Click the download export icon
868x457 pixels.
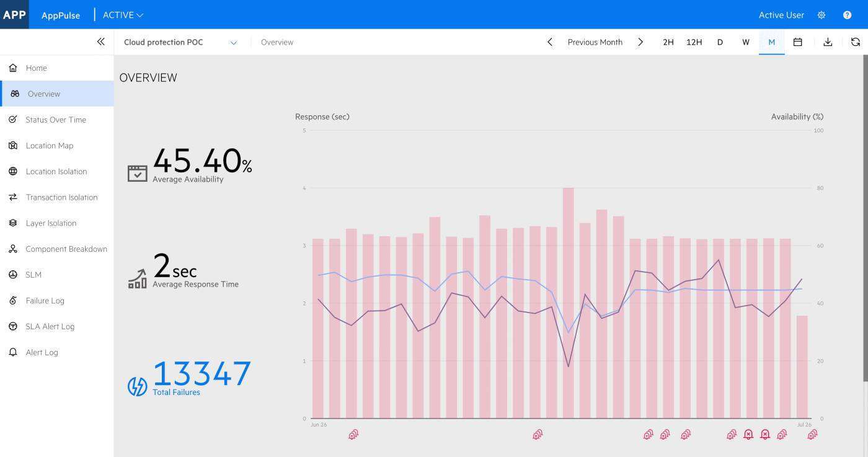(x=828, y=42)
